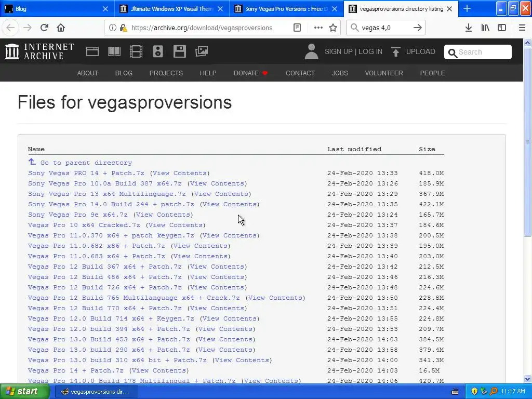
Task: Click the on-screen keyboard tray icon
Action: point(455,392)
